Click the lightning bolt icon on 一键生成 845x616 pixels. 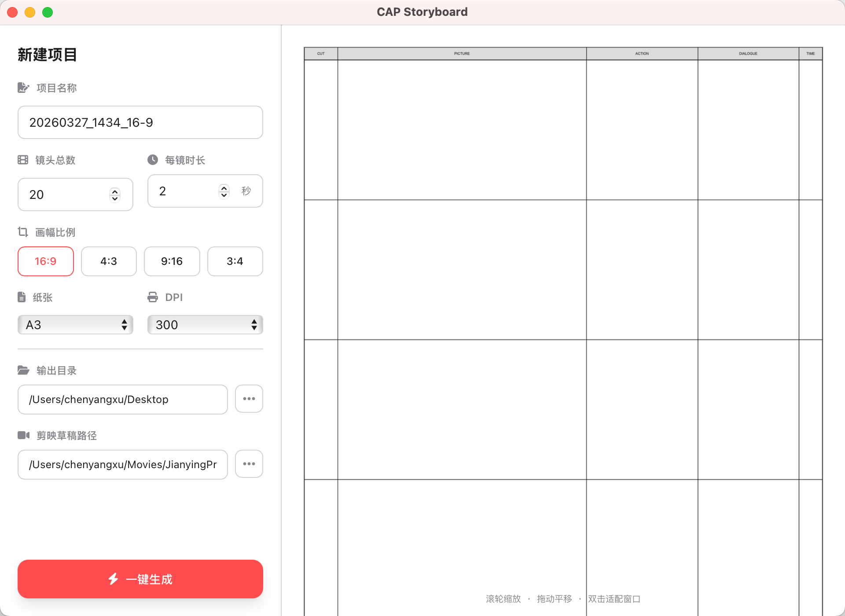[114, 579]
